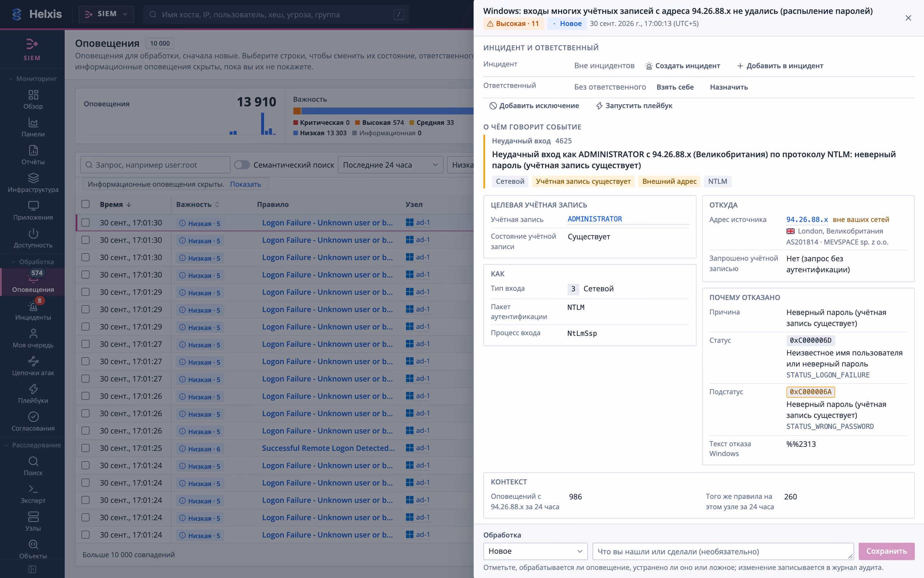
Task: Open Последние 24 часа time range dropdown
Action: tap(390, 165)
